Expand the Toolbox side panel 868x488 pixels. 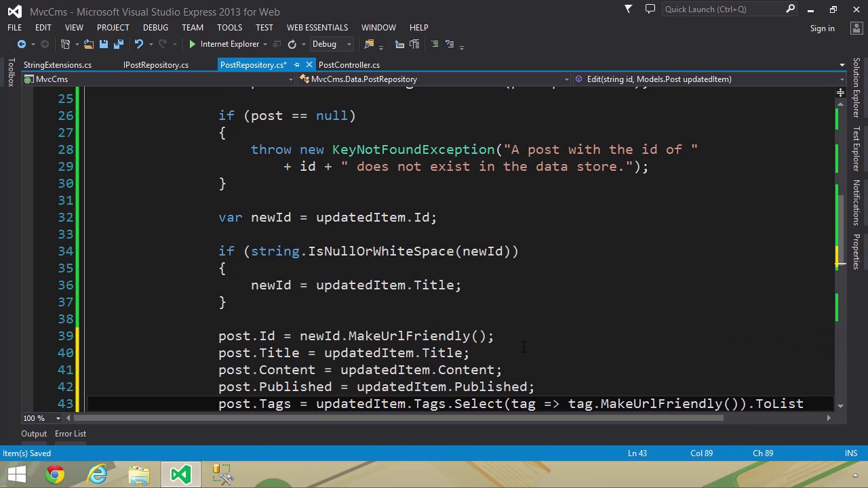tap(10, 73)
